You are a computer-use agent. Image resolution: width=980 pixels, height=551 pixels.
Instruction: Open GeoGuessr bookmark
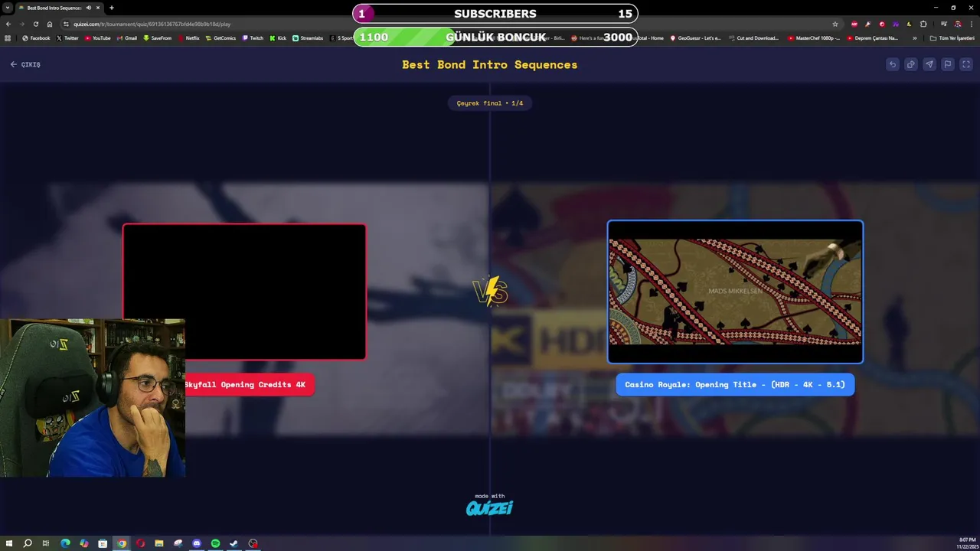pos(695,37)
